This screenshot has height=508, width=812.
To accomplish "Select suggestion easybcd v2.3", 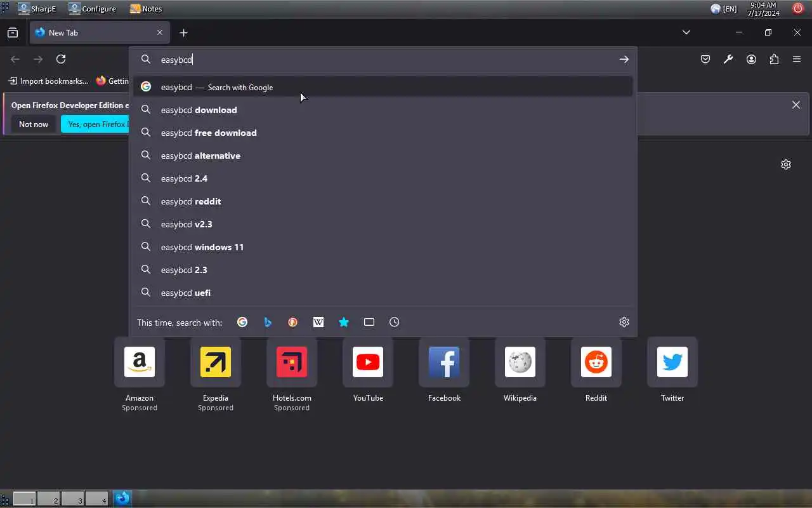I will pos(383,224).
